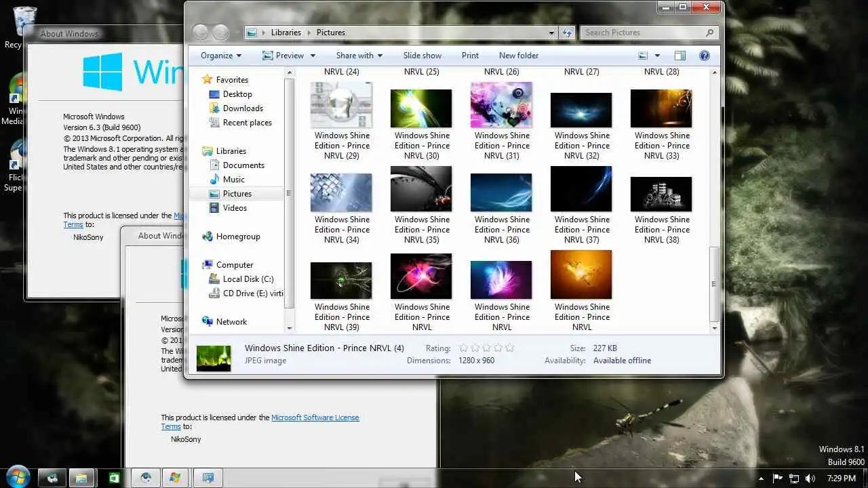Open the File Explorer taskbar button

(81, 478)
